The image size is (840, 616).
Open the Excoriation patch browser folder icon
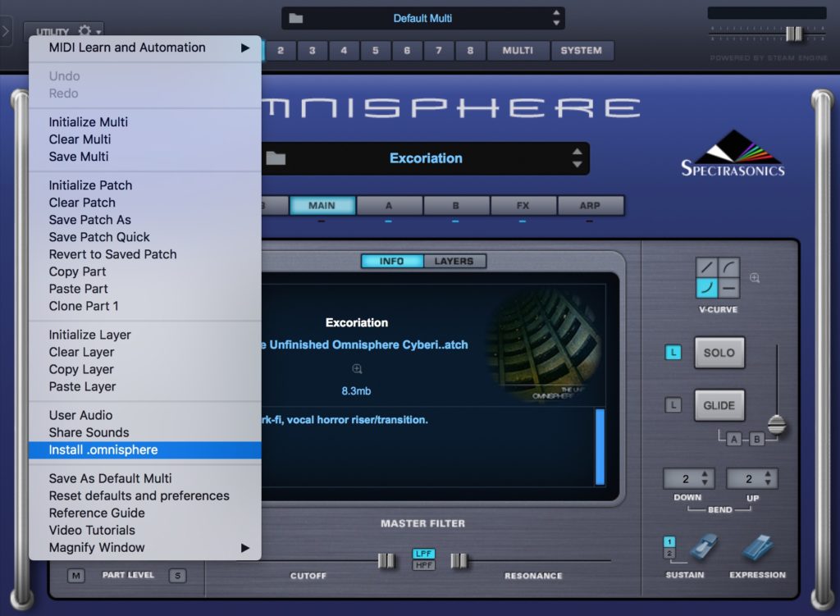[x=276, y=158]
